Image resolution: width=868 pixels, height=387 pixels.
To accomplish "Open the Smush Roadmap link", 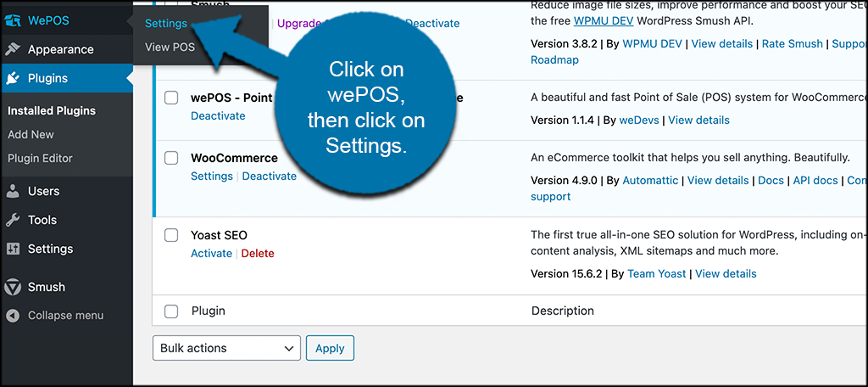I will pyautogui.click(x=554, y=60).
